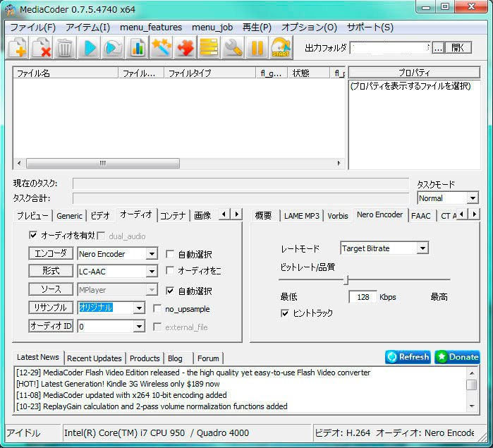
Task: Switch to the Vorbis tab
Action: pos(338,216)
